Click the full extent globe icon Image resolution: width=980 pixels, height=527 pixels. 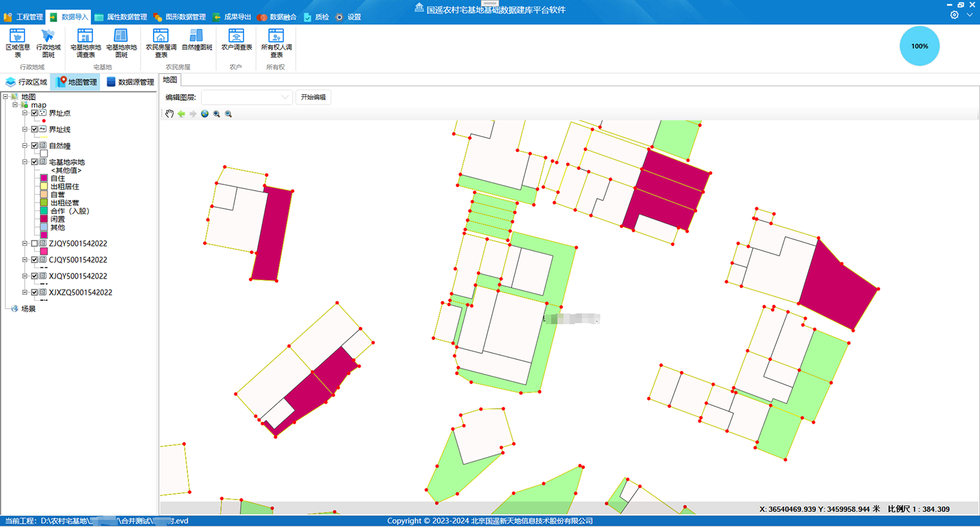(204, 114)
